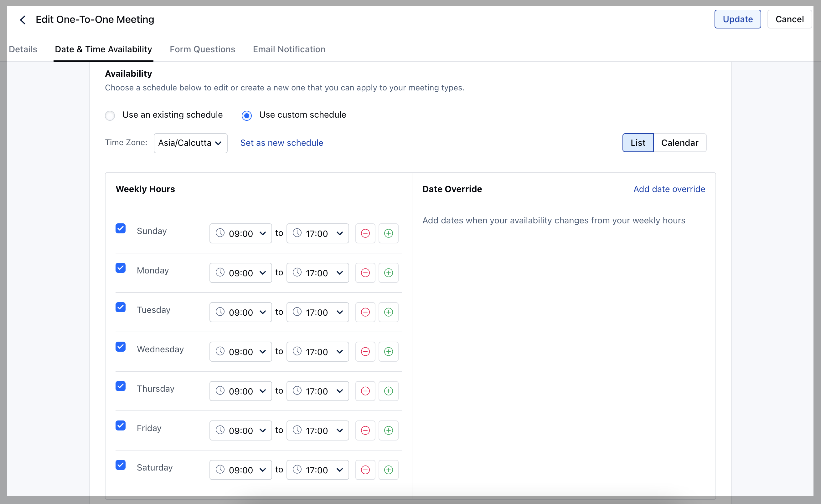821x504 pixels.
Task: Delete Thursday's time range
Action: pyautogui.click(x=365, y=391)
